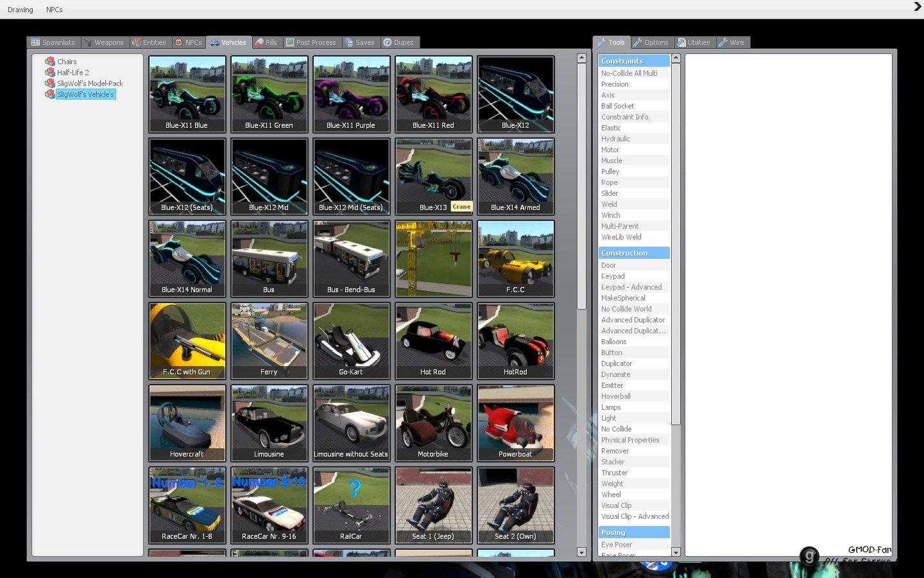The image size is (924, 578).
Task: Spawn the Motorbike vehicle
Action: click(433, 423)
